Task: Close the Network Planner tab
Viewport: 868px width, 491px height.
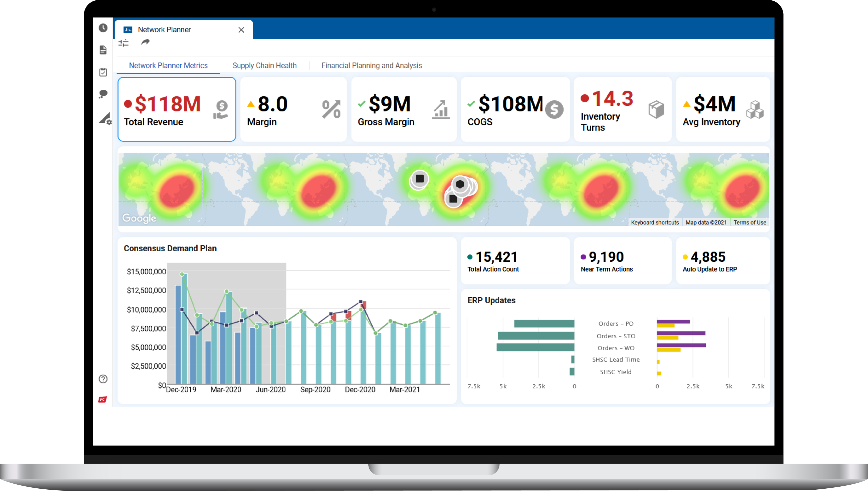Action: (x=241, y=30)
